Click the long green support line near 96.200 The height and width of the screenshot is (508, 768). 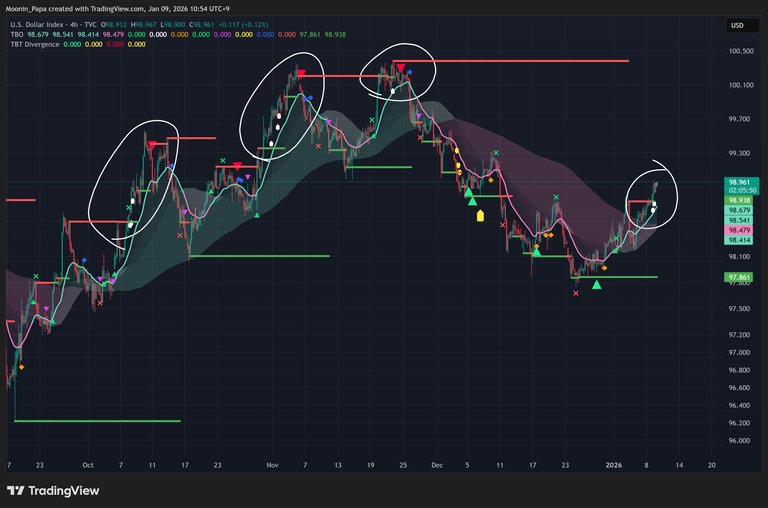[x=100, y=421]
